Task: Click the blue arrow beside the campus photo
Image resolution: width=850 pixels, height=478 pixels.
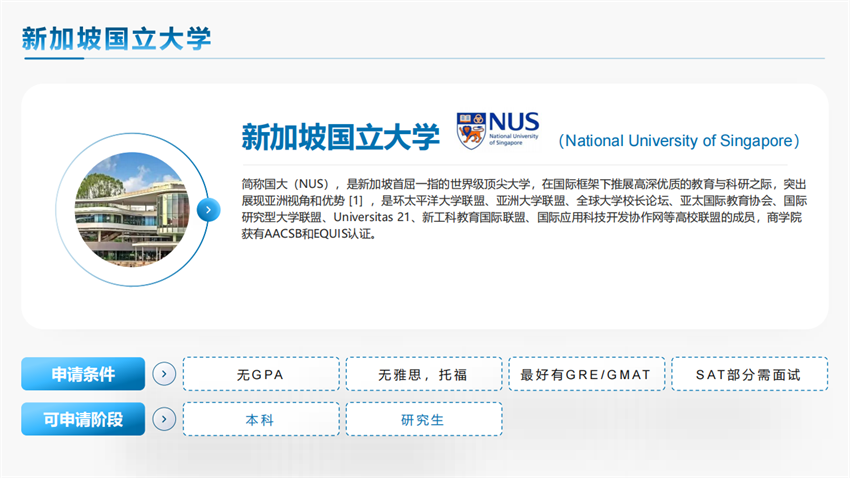Action: 208,210
